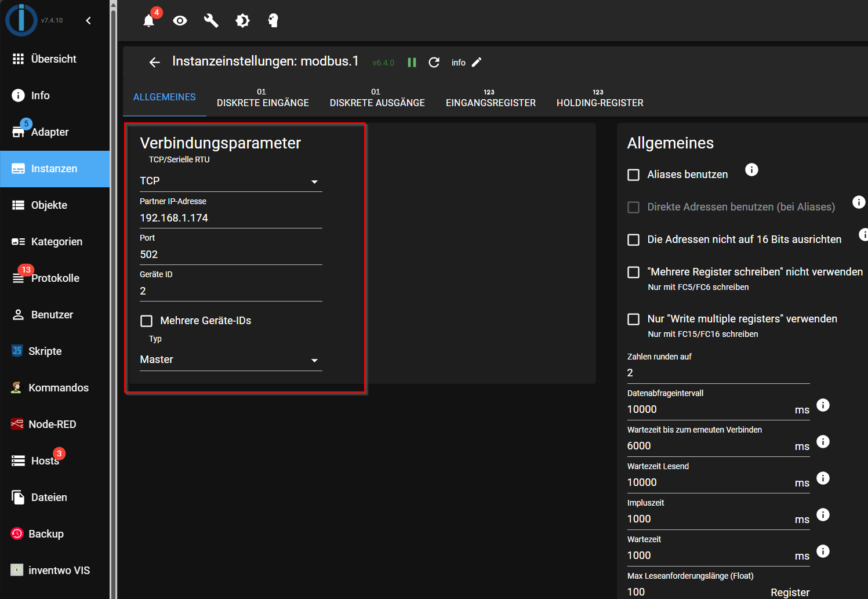The height and width of the screenshot is (599, 868).
Task: Open the Eingangsregister tab
Action: pos(491,98)
